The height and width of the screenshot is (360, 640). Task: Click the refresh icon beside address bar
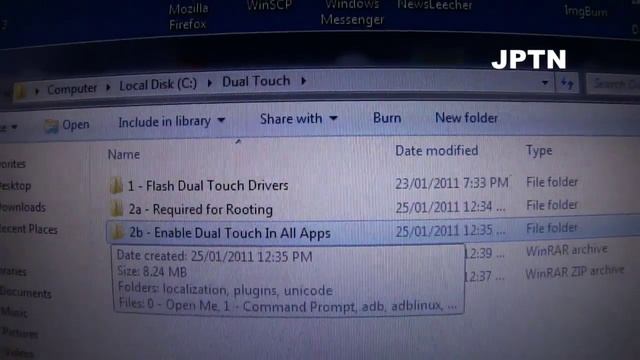click(567, 84)
